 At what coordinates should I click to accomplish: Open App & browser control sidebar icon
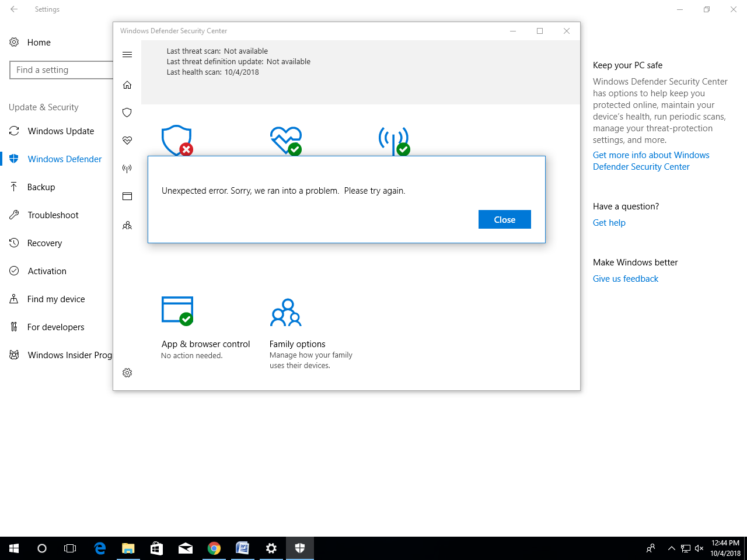(127, 197)
